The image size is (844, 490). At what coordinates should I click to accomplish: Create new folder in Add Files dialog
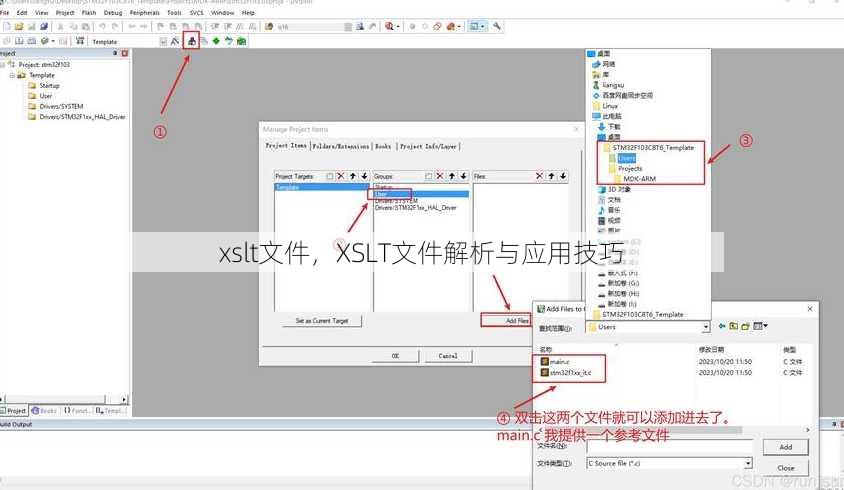click(745, 326)
